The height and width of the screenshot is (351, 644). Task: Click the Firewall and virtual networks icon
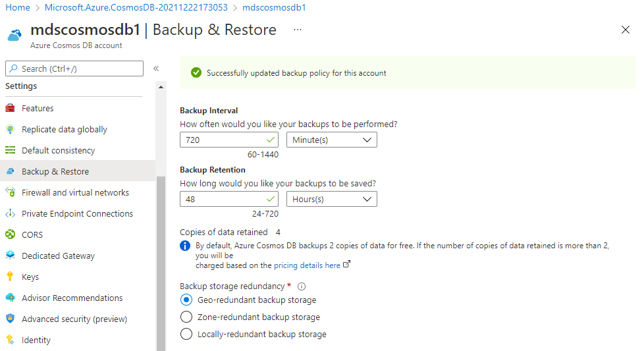[x=11, y=192]
